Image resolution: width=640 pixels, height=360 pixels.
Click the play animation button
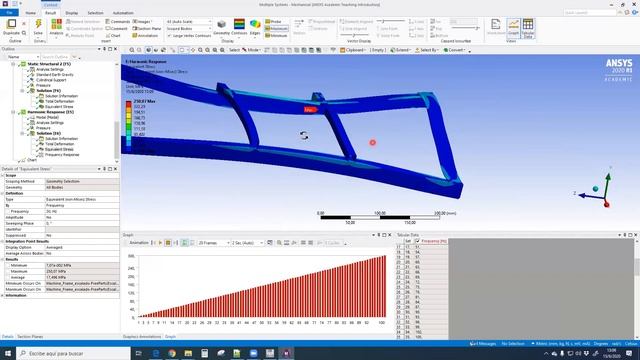click(160, 243)
